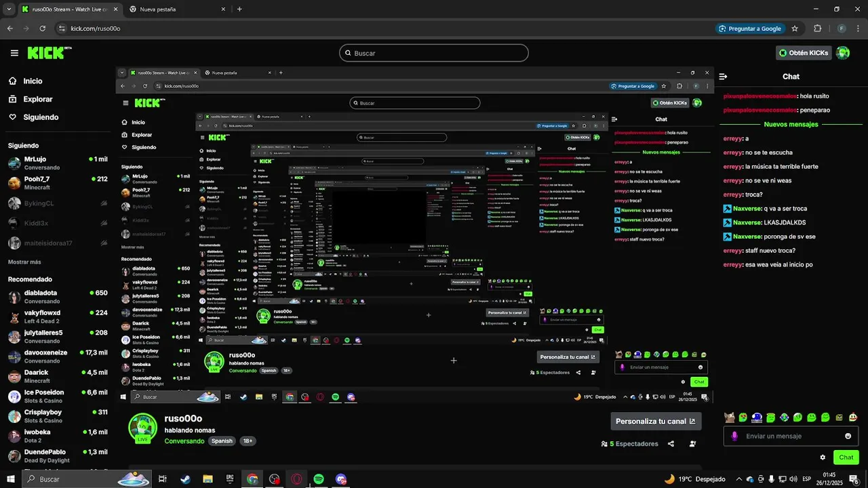Open OBS Studio from the taskbar
Image resolution: width=868 pixels, height=488 pixels.
point(275,479)
